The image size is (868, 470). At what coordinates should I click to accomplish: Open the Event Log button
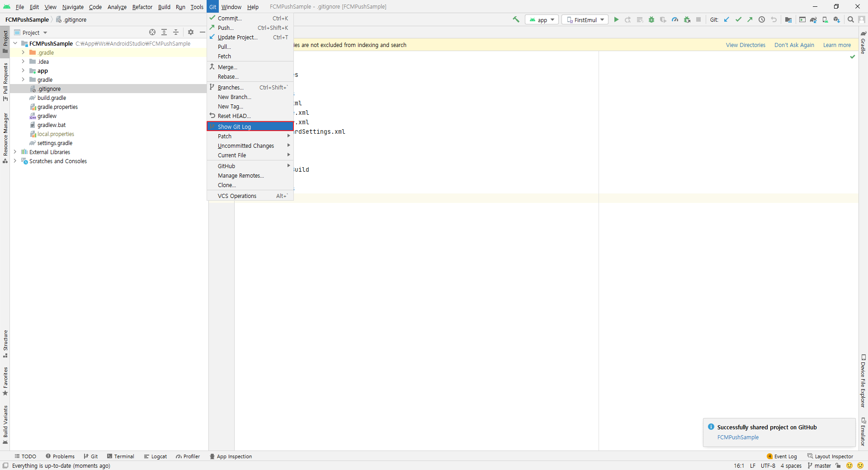pyautogui.click(x=782, y=456)
